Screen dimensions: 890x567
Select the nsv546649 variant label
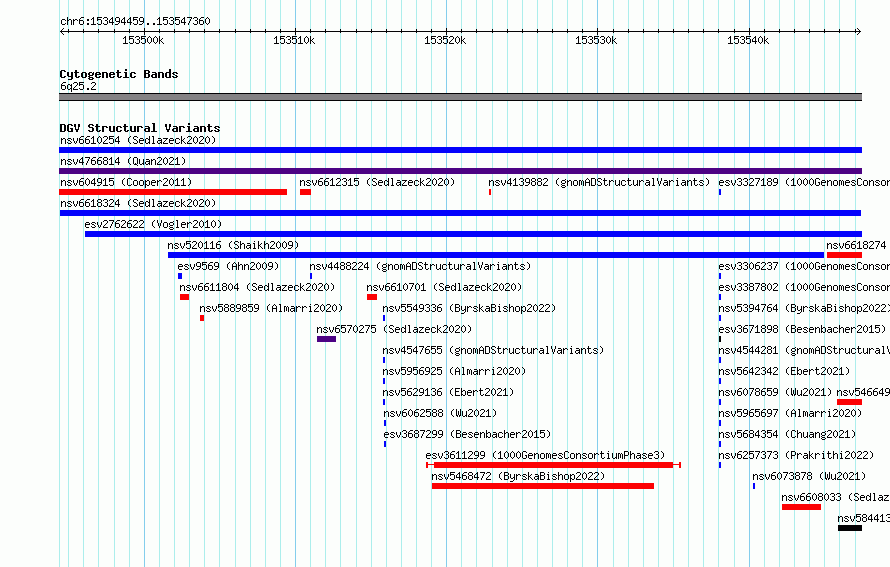[x=863, y=392]
